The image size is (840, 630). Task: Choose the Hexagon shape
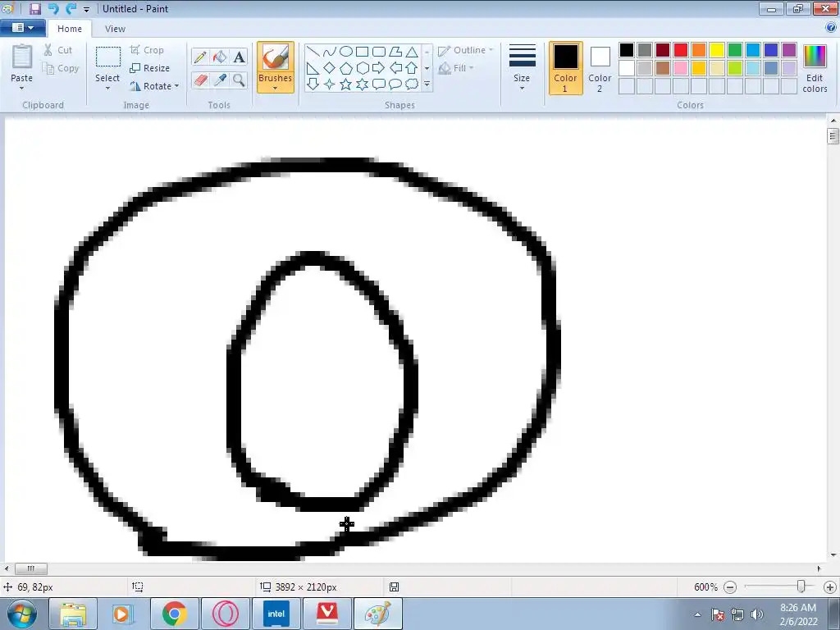[x=363, y=68]
